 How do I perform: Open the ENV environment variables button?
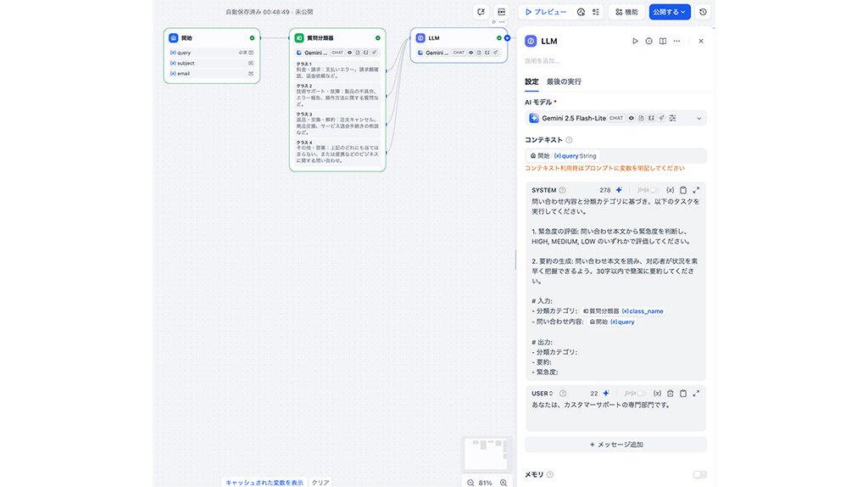501,12
